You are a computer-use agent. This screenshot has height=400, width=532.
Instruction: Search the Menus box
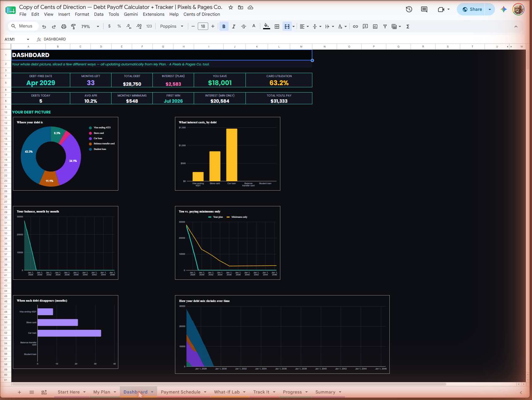click(23, 26)
